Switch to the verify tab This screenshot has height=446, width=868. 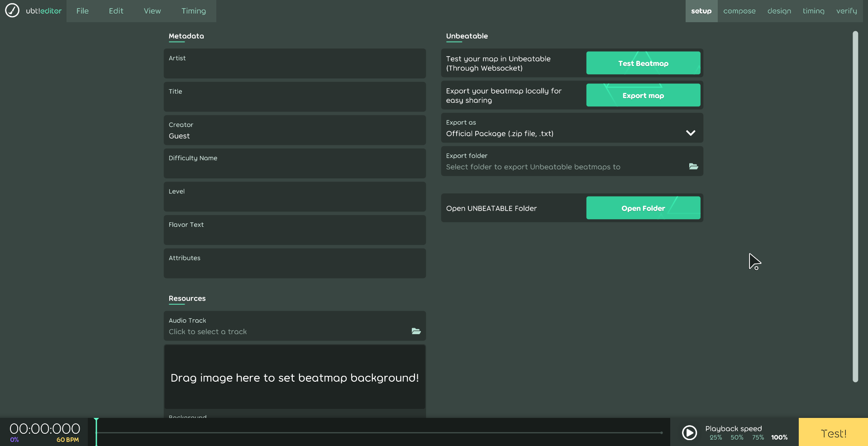coord(846,11)
